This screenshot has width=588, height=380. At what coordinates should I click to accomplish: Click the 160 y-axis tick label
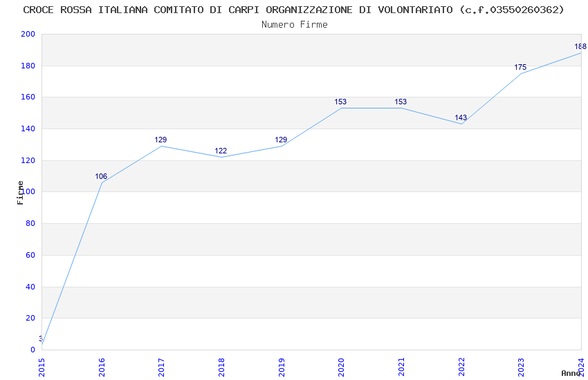point(28,97)
